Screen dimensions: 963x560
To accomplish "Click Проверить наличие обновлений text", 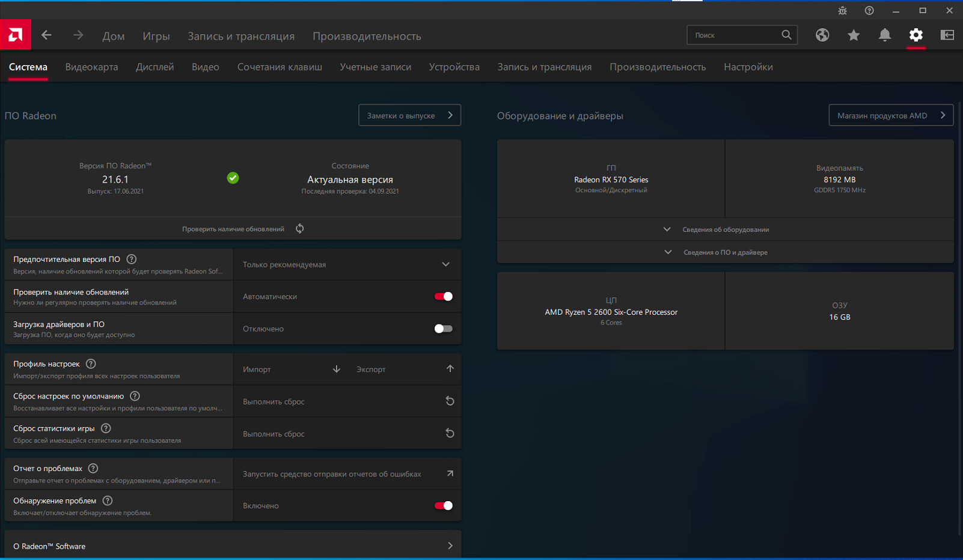I will [x=233, y=229].
